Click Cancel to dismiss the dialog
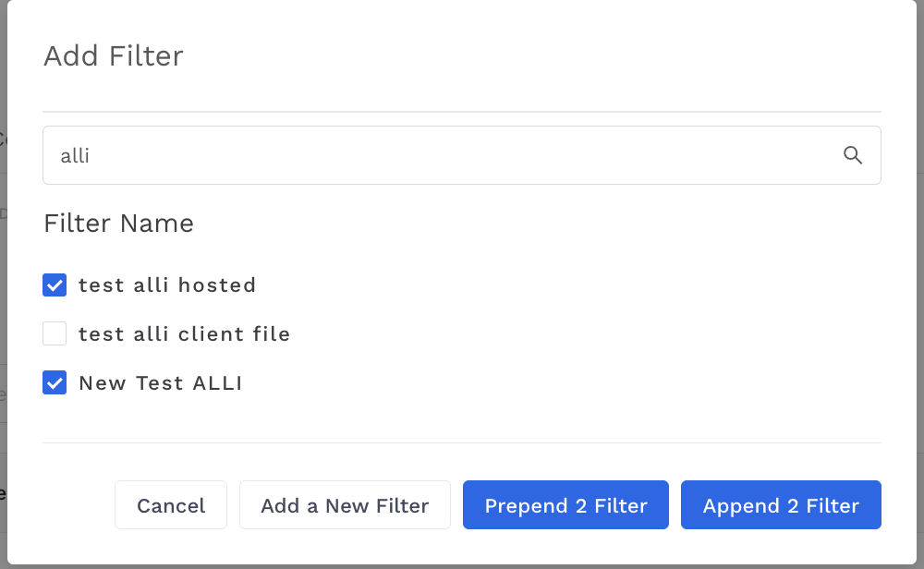924x569 pixels. pyautogui.click(x=171, y=504)
